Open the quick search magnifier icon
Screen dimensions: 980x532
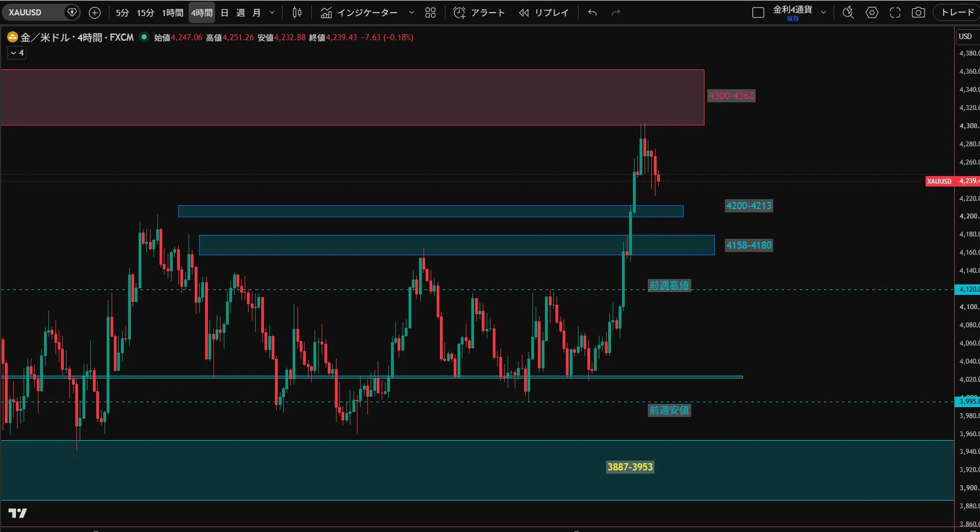(x=848, y=13)
